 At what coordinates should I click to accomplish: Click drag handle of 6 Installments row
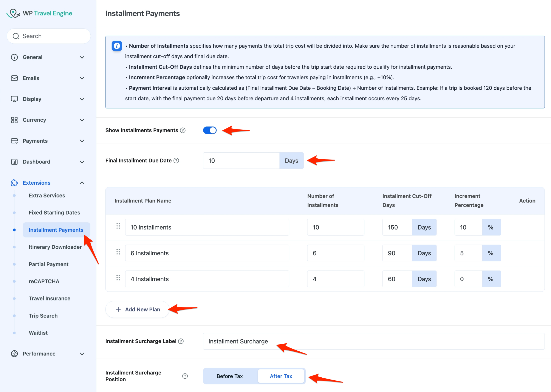[118, 252]
